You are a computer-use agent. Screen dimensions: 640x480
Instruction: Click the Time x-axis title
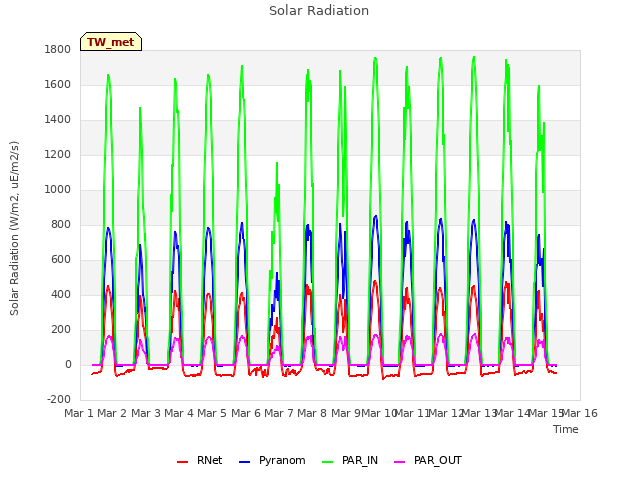click(x=566, y=429)
